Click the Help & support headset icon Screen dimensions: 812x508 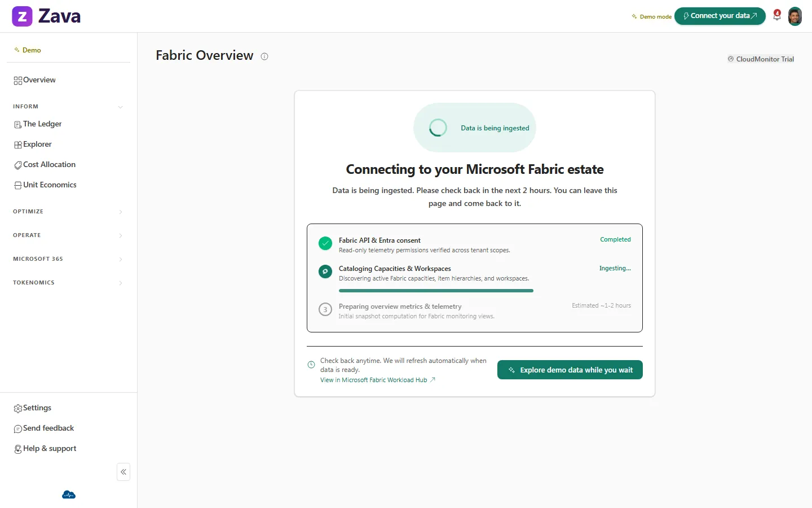click(x=18, y=449)
